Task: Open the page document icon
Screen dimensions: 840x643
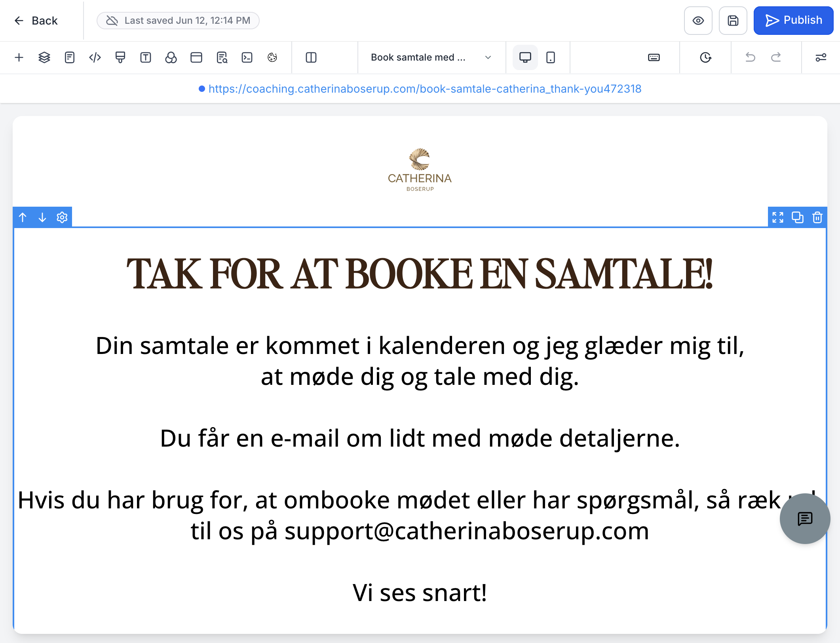Action: (x=70, y=57)
